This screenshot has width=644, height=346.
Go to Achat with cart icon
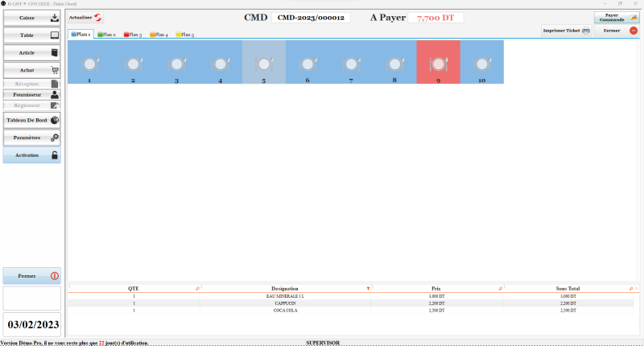[x=32, y=70]
